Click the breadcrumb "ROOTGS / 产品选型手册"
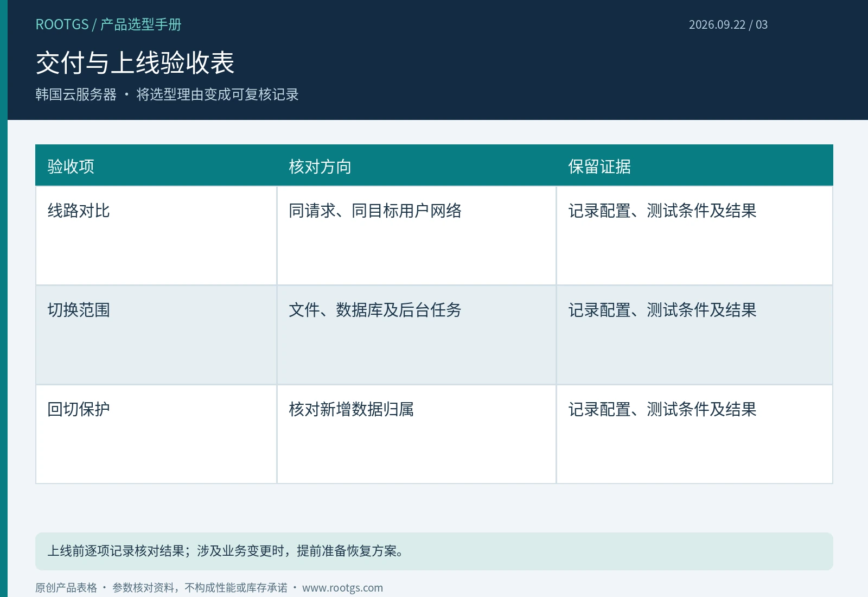 [108, 24]
